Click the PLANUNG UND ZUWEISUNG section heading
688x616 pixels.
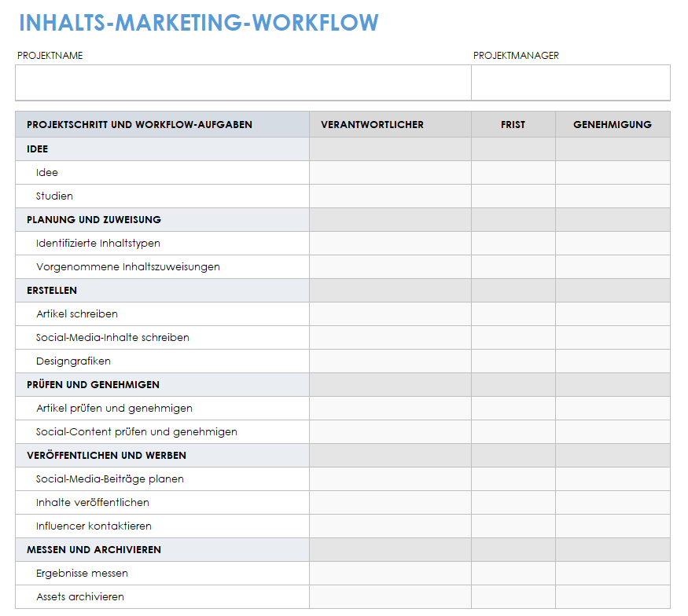click(162, 220)
